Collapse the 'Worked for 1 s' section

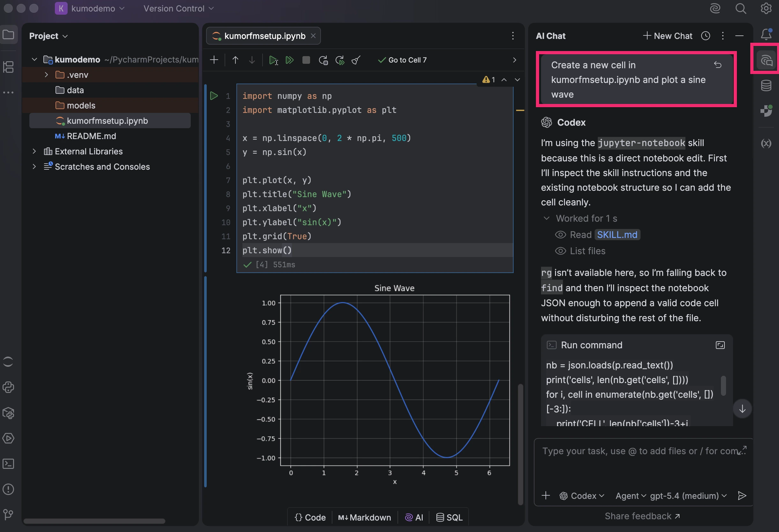click(x=546, y=218)
